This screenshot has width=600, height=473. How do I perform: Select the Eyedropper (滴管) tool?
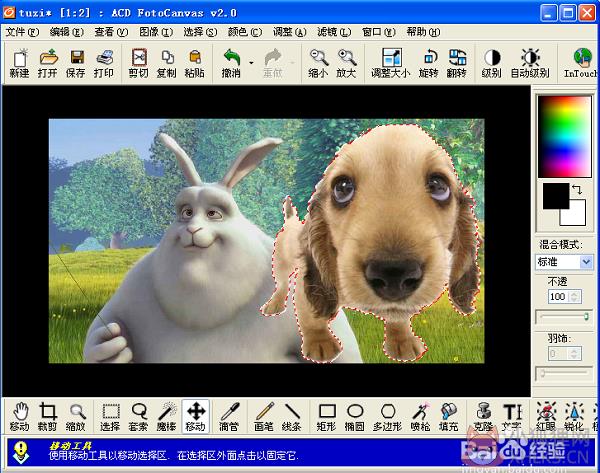(x=229, y=417)
